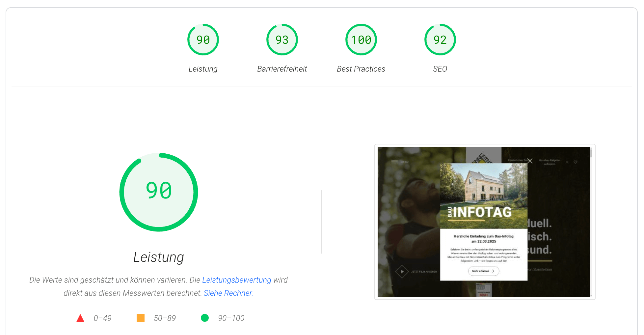Open the Siehe Rechner link
The image size is (644, 335).
point(228,293)
